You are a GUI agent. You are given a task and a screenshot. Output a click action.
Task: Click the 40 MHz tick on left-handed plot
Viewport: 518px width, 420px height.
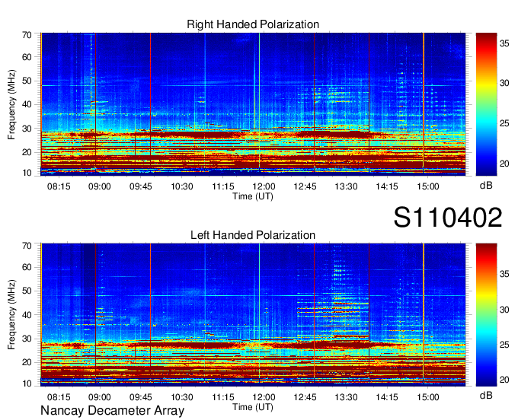coord(27,315)
